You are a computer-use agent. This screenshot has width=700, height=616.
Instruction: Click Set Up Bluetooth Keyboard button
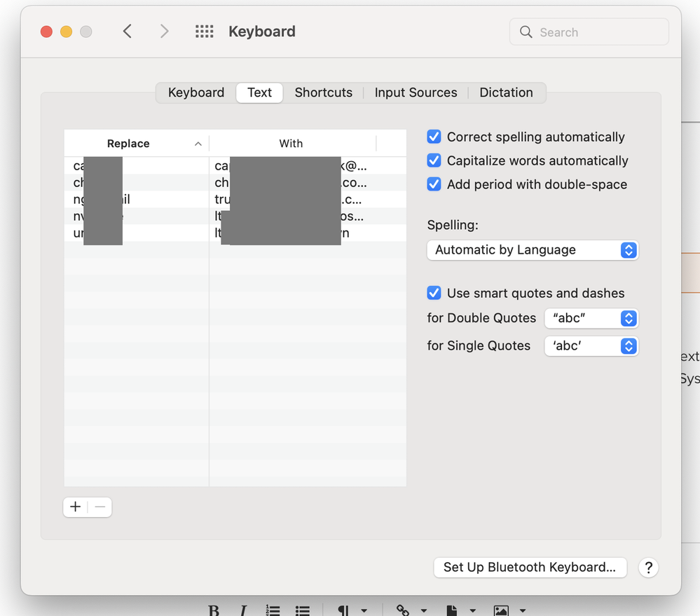click(529, 567)
